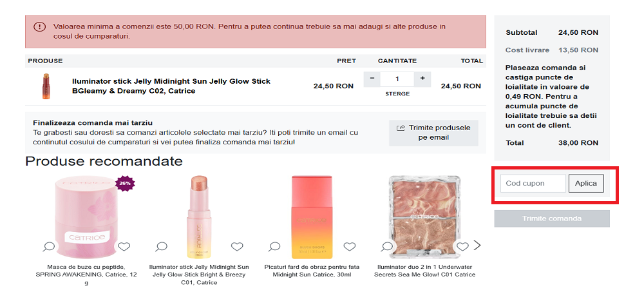Zoom Bright & Breezy stick with magnifier
The height and width of the screenshot is (290, 644).
(162, 246)
